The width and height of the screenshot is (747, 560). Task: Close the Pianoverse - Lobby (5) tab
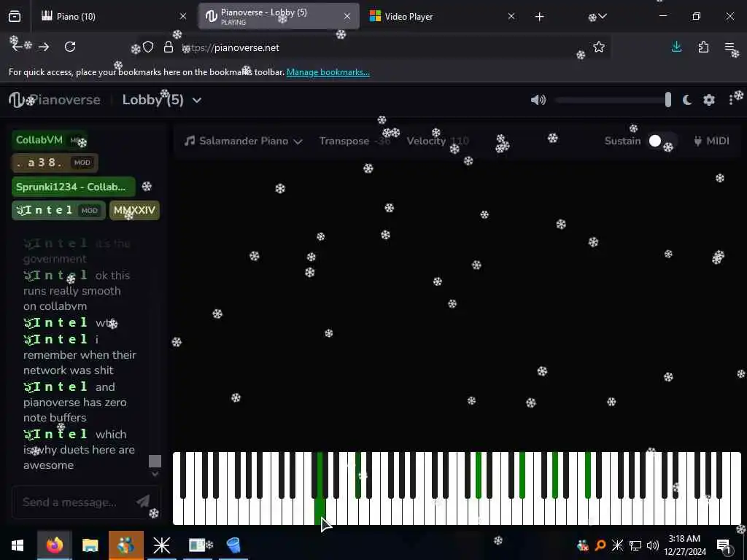tap(347, 17)
